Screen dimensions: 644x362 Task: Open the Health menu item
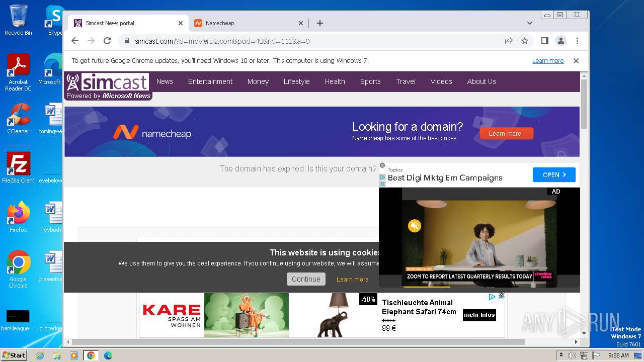pos(335,81)
